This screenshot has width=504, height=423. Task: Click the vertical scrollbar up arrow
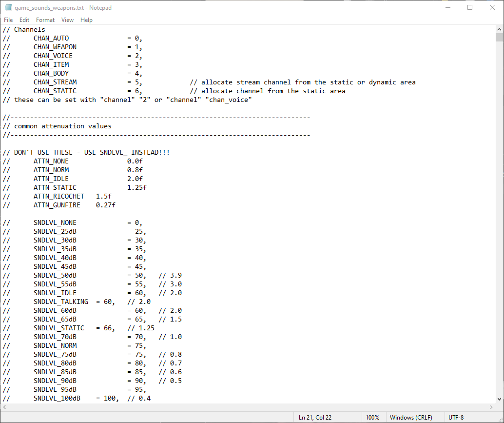[499, 29]
